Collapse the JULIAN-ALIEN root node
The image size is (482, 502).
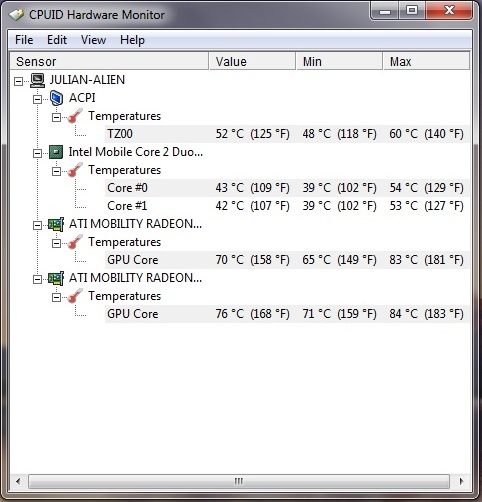19,81
